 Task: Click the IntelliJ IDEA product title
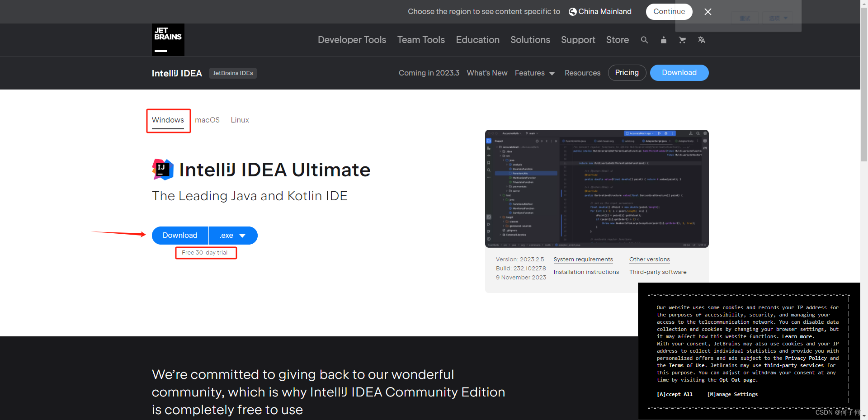[177, 73]
